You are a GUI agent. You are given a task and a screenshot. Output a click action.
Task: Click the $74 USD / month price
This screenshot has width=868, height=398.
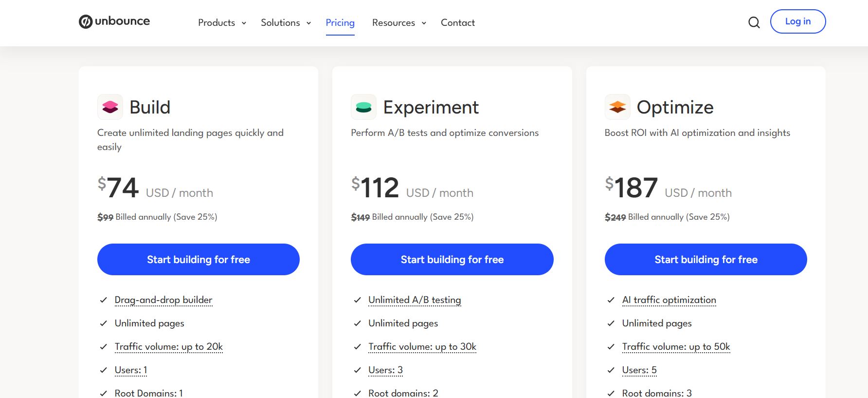tap(155, 188)
